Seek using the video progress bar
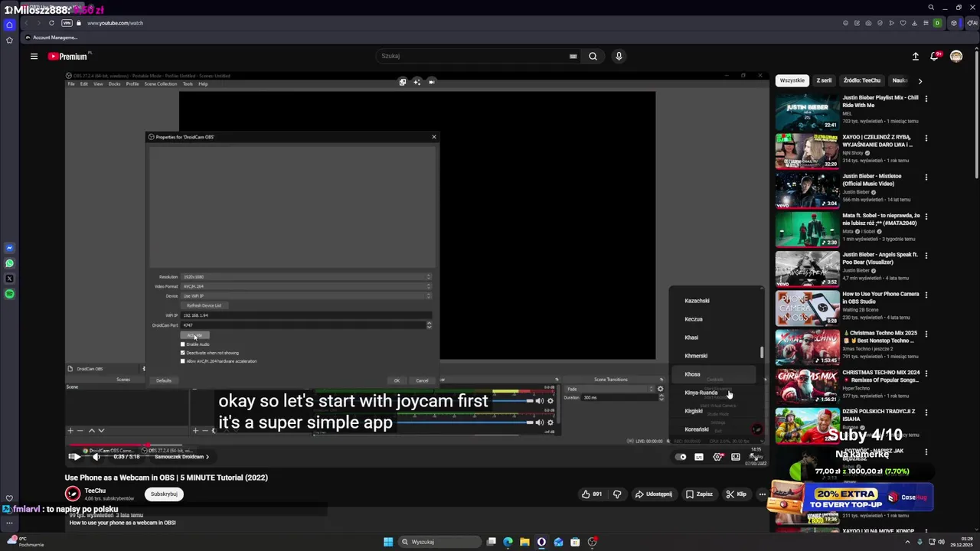 (417, 444)
